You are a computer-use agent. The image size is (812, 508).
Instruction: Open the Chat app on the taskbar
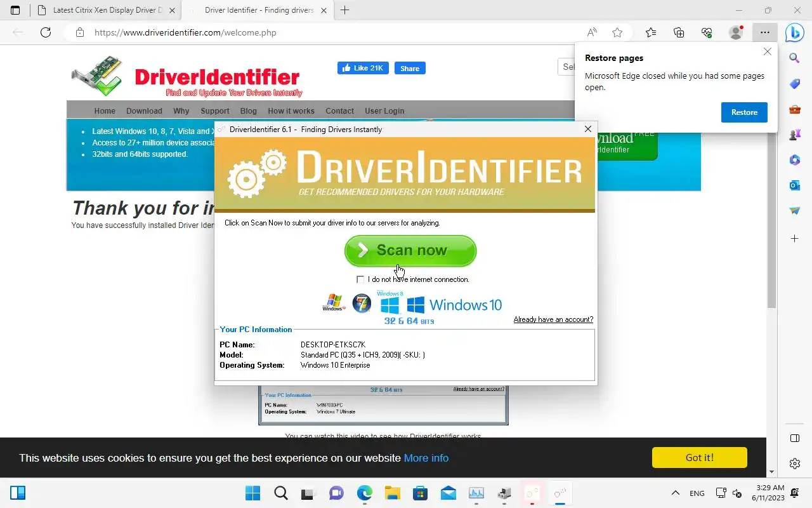[336, 493]
